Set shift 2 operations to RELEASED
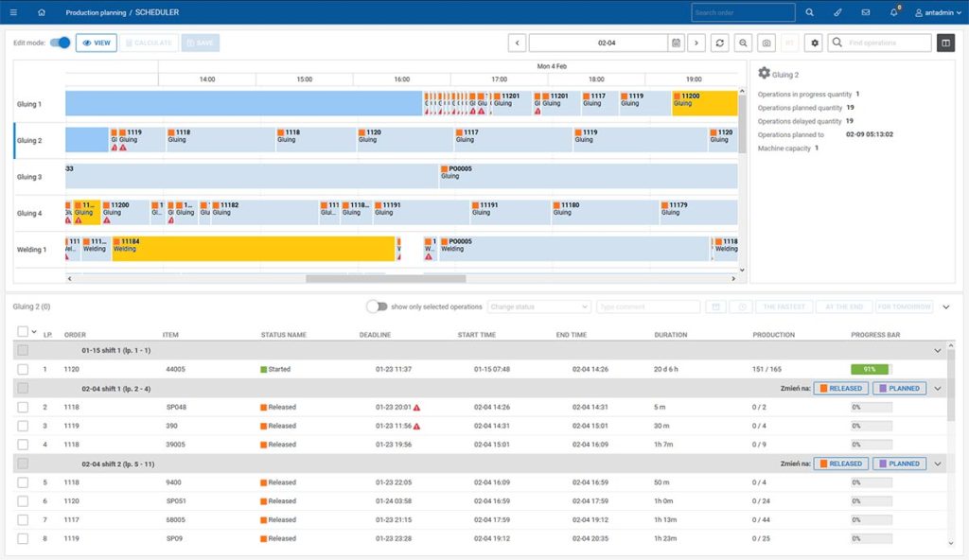 click(840, 464)
